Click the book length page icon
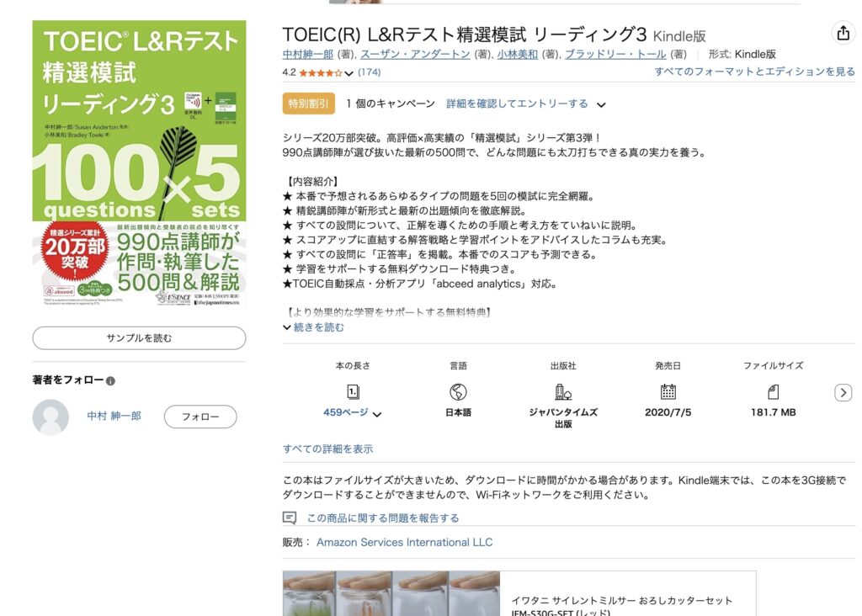 point(353,392)
